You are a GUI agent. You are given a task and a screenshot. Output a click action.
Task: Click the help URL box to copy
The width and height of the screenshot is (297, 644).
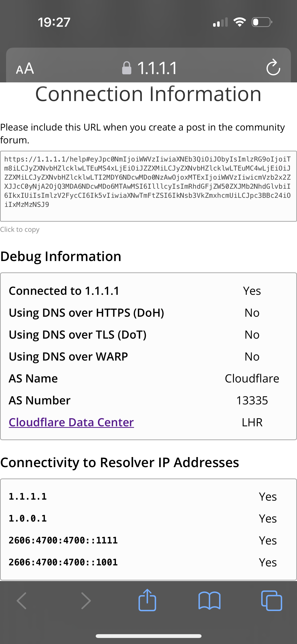pyautogui.click(x=148, y=186)
